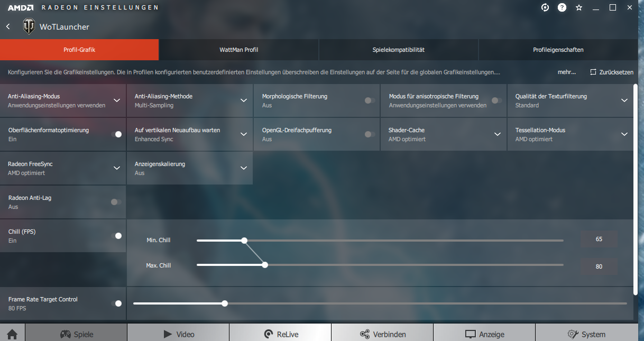Open the ReLive section
644x341 pixels.
point(280,333)
